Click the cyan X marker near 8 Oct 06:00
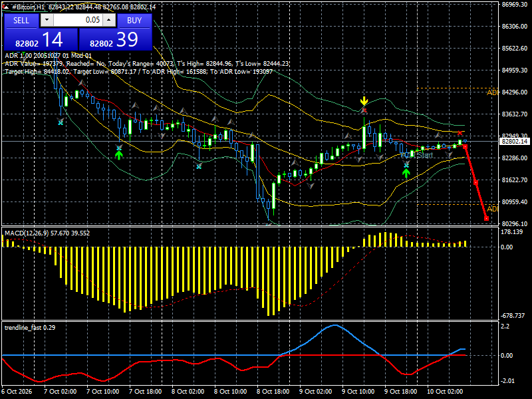Image resolution: width=532 pixels, height=399 pixels. (x=199, y=166)
